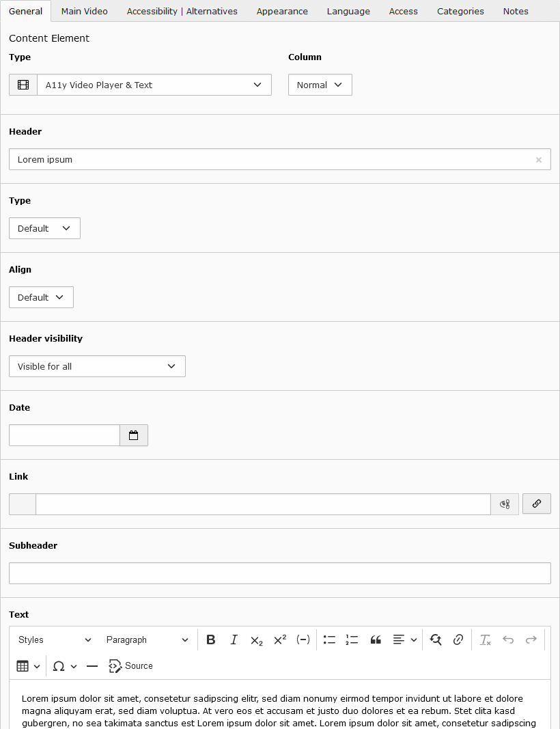Open the Categories tab
Viewport: 560px width, 729px height.
click(x=460, y=11)
